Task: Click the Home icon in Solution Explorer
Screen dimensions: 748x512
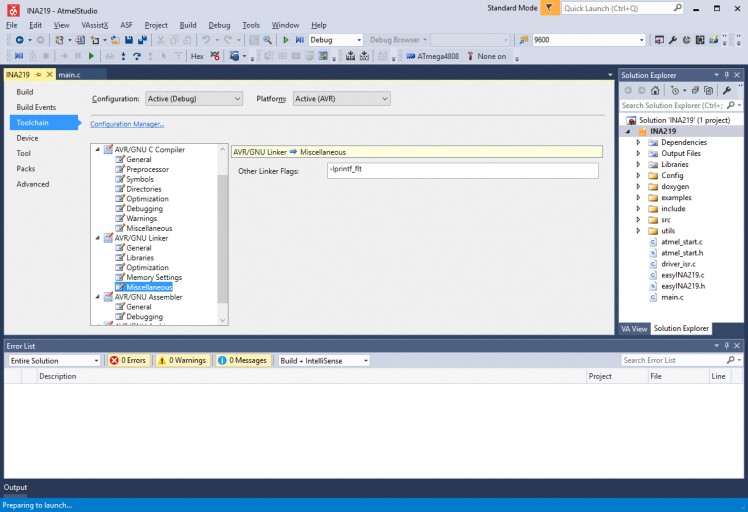Action: click(x=655, y=90)
